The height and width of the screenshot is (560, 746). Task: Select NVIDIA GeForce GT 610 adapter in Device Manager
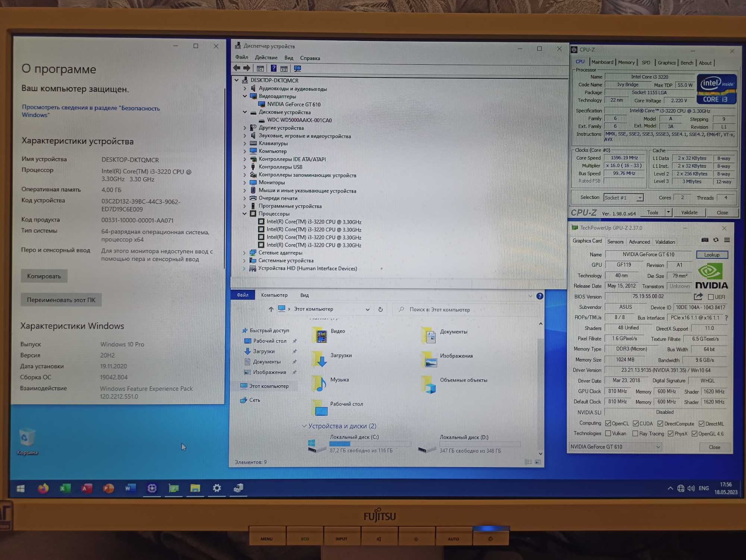(x=294, y=104)
